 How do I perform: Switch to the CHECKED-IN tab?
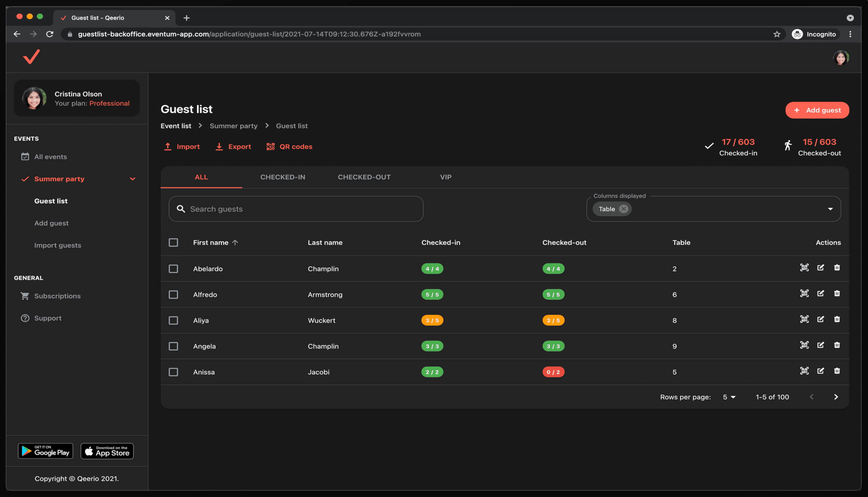coord(283,177)
